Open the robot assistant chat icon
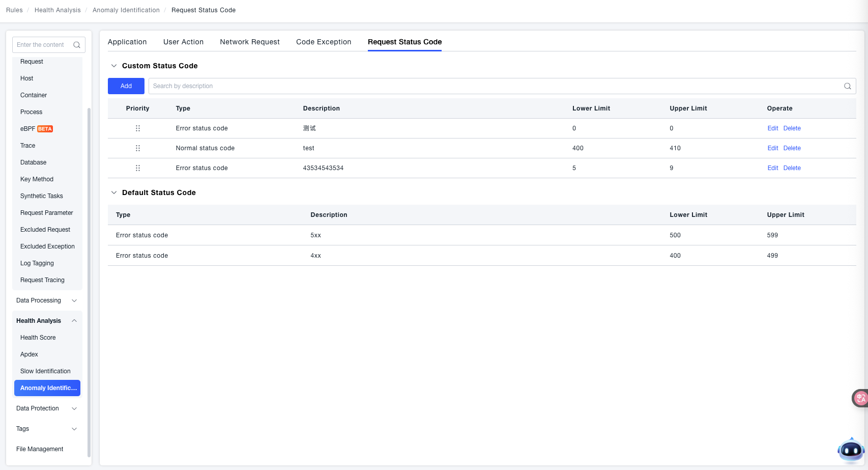Viewport: 868px width, 470px height. [x=850, y=450]
